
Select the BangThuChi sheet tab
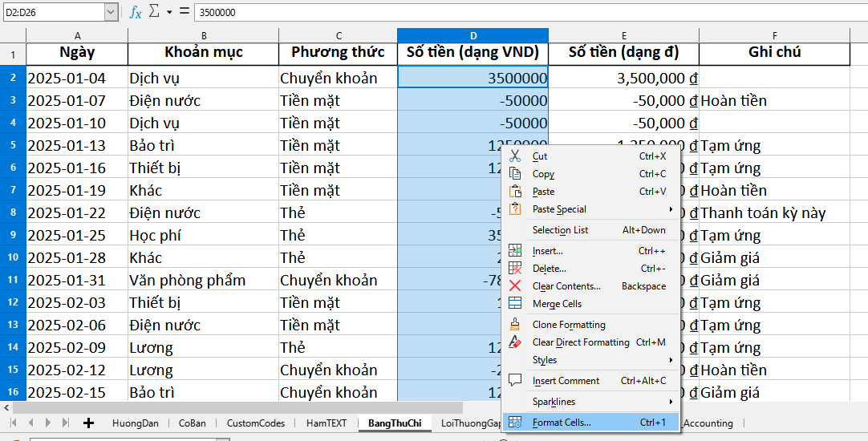tap(394, 423)
